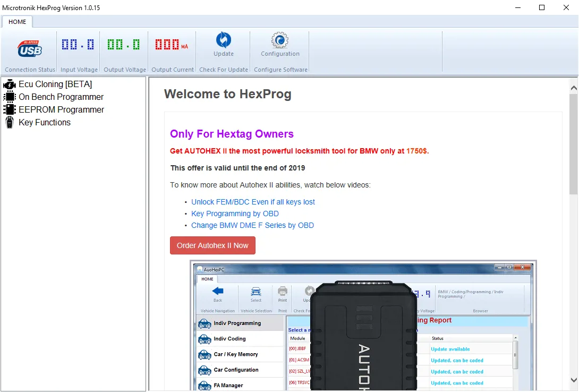
Task: Click the engine icon beside Ecu Cloning
Action: click(10, 84)
